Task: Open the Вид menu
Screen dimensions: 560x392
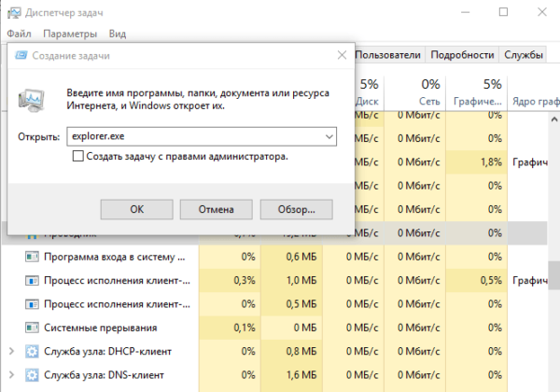Action: click(x=118, y=34)
